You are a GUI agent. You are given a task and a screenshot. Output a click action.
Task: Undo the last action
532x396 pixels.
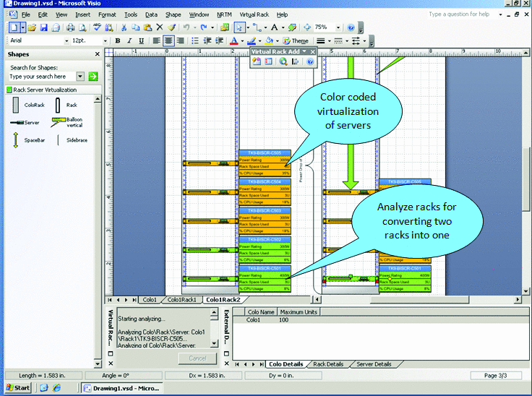[x=186, y=27]
